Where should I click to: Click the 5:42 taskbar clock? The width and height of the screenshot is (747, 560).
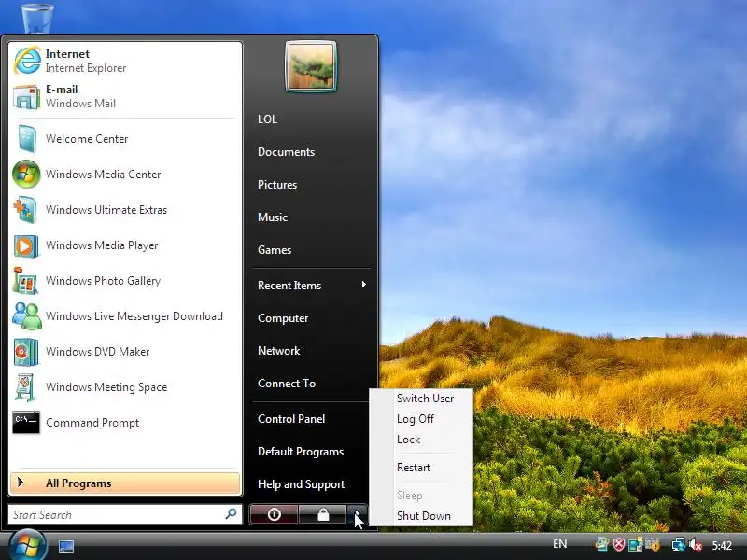coord(722,545)
